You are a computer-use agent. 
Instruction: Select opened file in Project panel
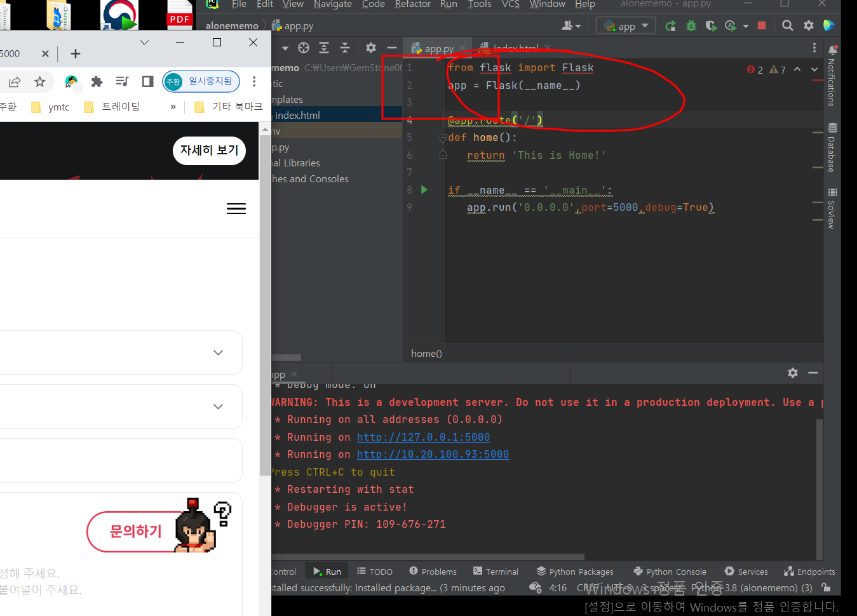coord(304,48)
